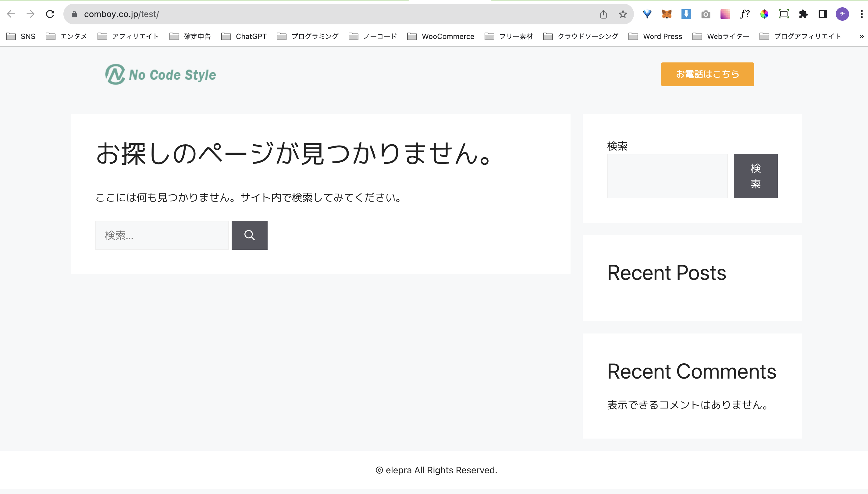Open the screen capture frame extension
This screenshot has width=868, height=494.
(x=784, y=14)
